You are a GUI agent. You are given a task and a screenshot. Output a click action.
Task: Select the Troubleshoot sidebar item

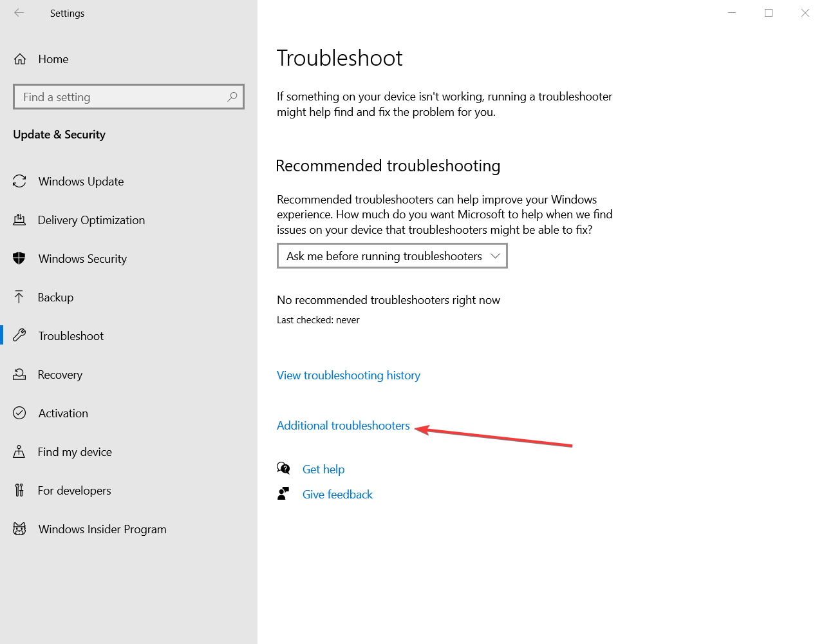click(x=129, y=336)
